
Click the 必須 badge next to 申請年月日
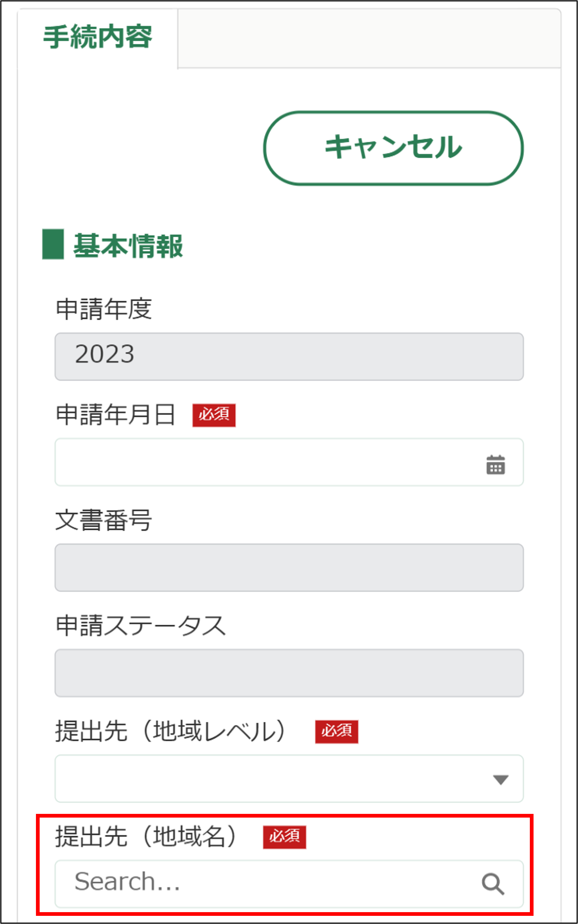coord(214,415)
